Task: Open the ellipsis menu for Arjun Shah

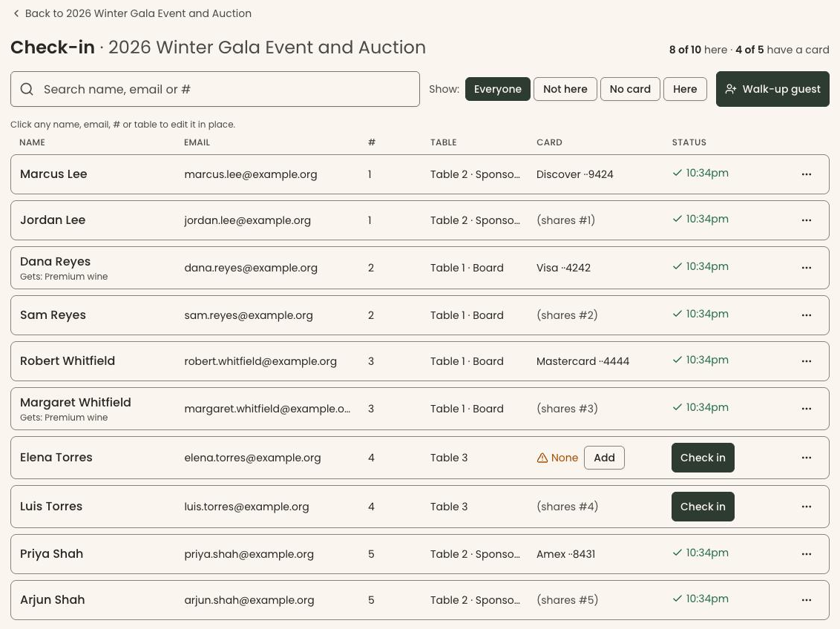Action: pyautogui.click(x=807, y=600)
